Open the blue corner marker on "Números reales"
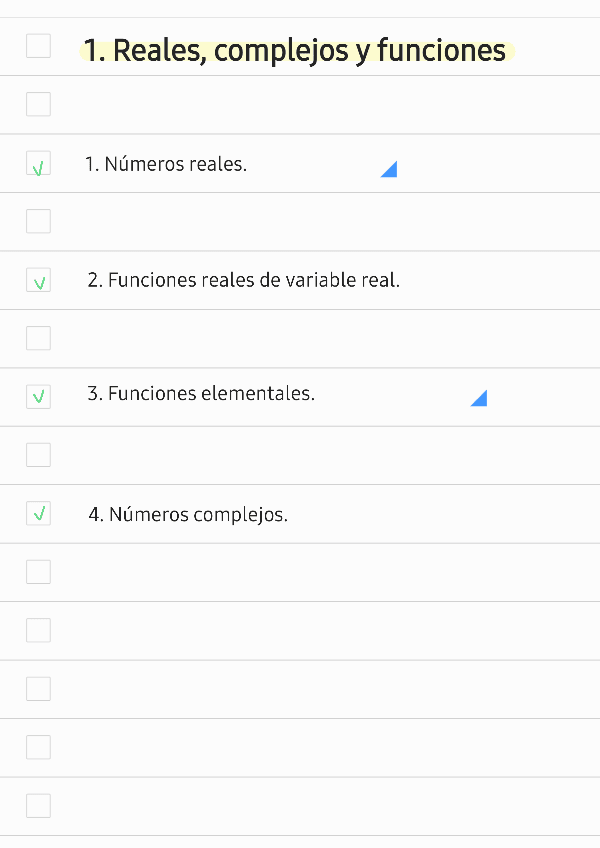The height and width of the screenshot is (848, 600). pyautogui.click(x=389, y=169)
